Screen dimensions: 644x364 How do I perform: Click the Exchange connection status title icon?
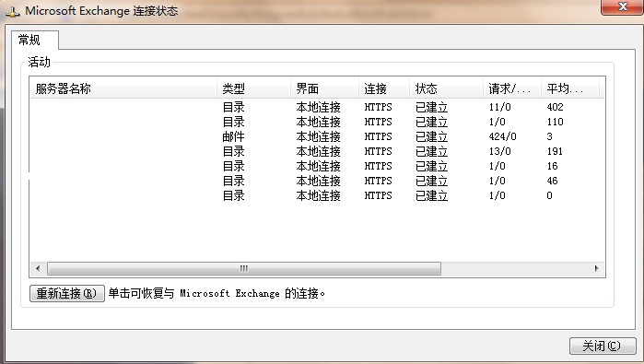tap(12, 11)
